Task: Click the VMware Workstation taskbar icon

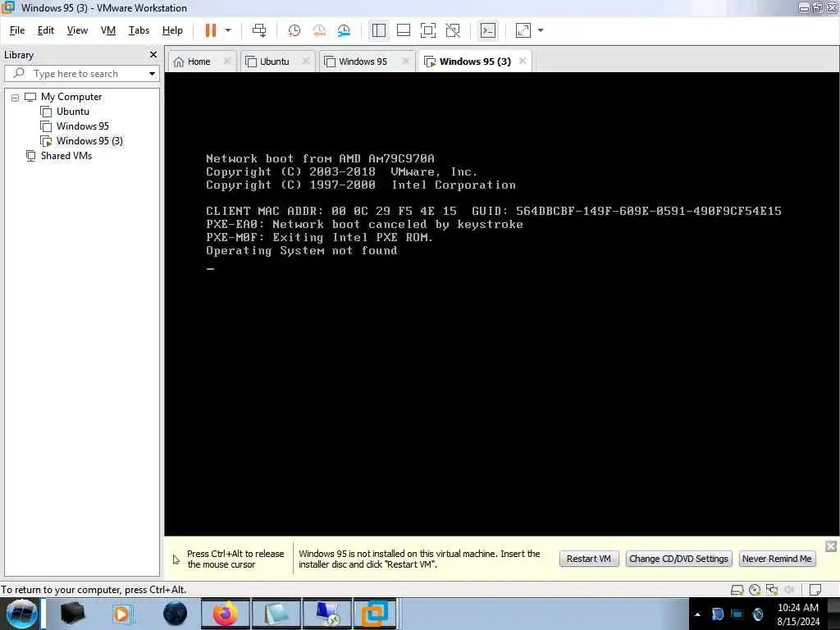Action: pos(374,614)
